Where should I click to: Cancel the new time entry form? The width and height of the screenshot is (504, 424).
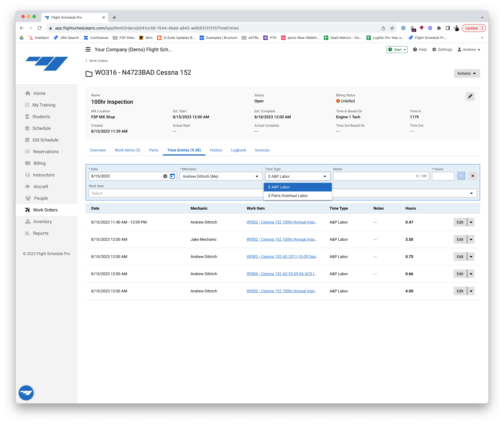(x=472, y=176)
